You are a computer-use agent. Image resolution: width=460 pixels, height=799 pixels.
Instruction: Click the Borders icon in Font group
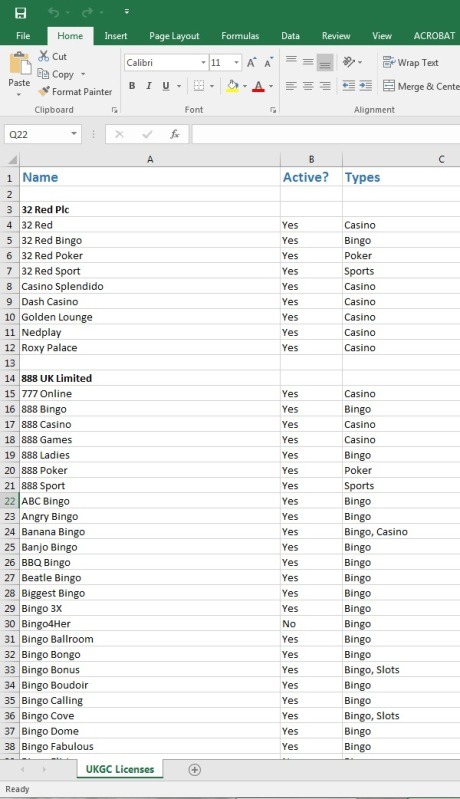coord(199,86)
